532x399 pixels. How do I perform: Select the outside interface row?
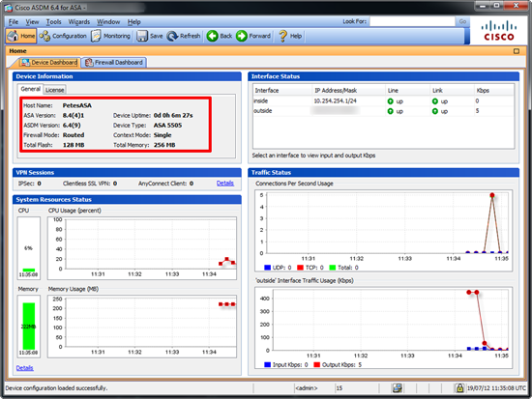pyautogui.click(x=383, y=111)
